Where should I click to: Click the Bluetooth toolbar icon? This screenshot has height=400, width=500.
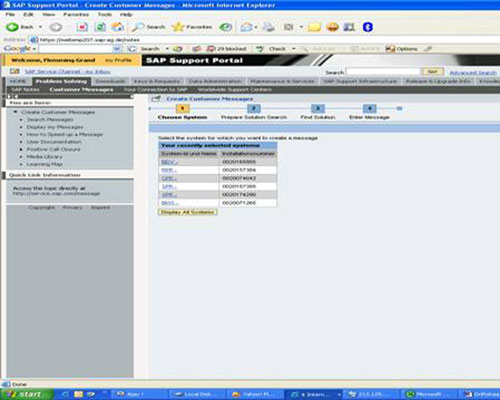coord(367,27)
